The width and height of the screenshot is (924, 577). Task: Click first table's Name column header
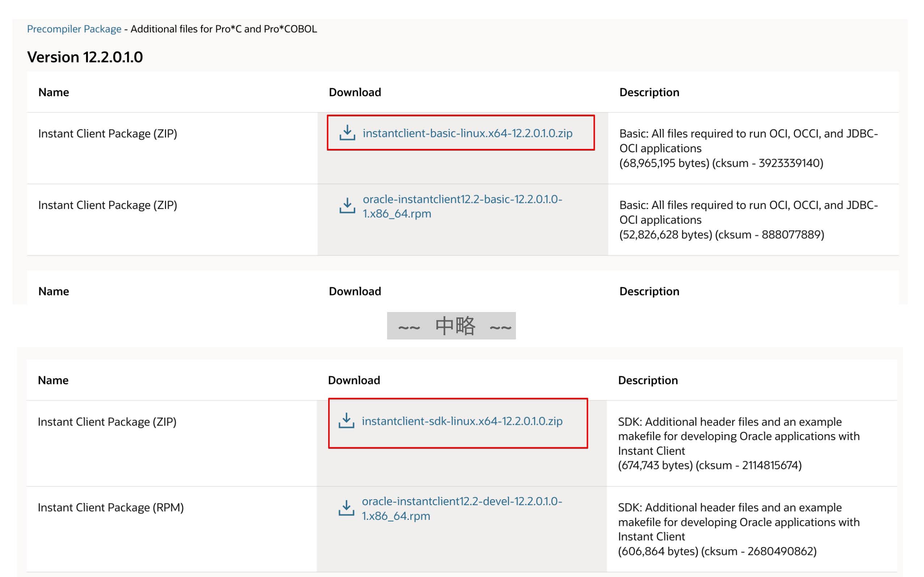(x=54, y=92)
